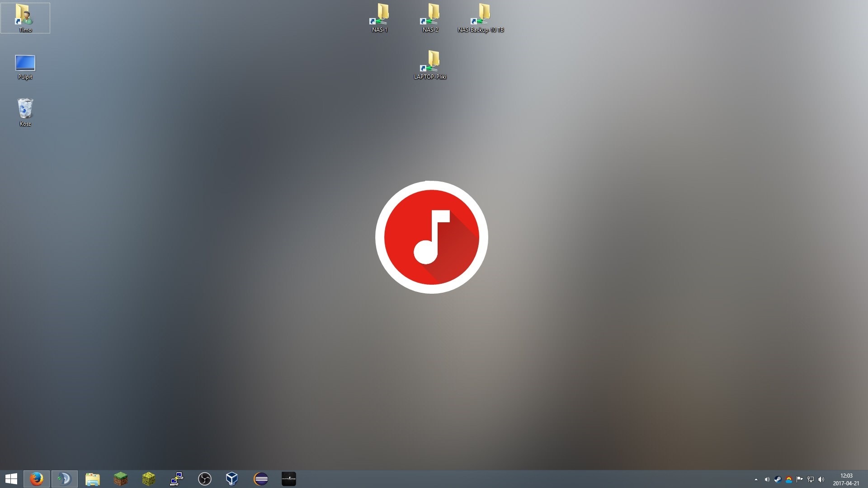Open PuTTY from the taskbar
The width and height of the screenshot is (868, 488).
click(177, 479)
